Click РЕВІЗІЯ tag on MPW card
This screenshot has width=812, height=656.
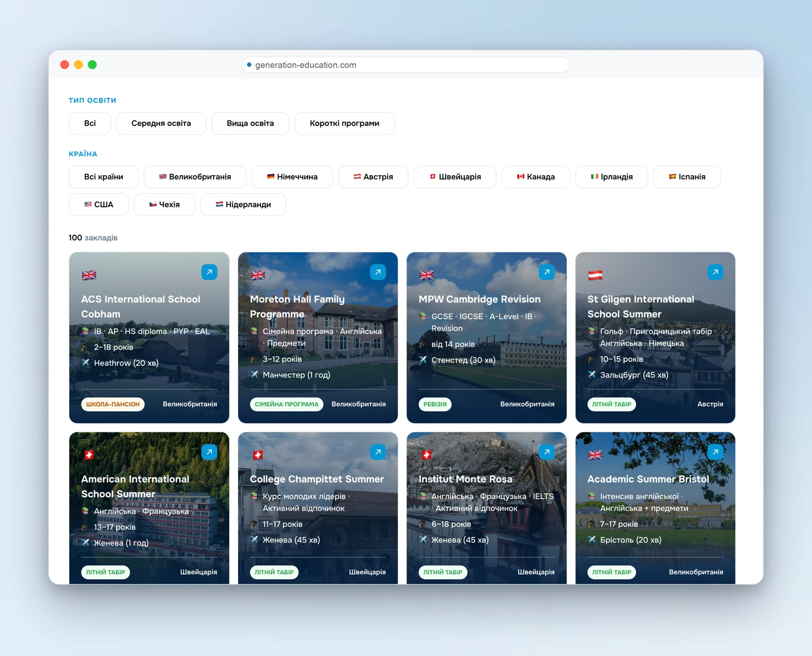click(435, 404)
